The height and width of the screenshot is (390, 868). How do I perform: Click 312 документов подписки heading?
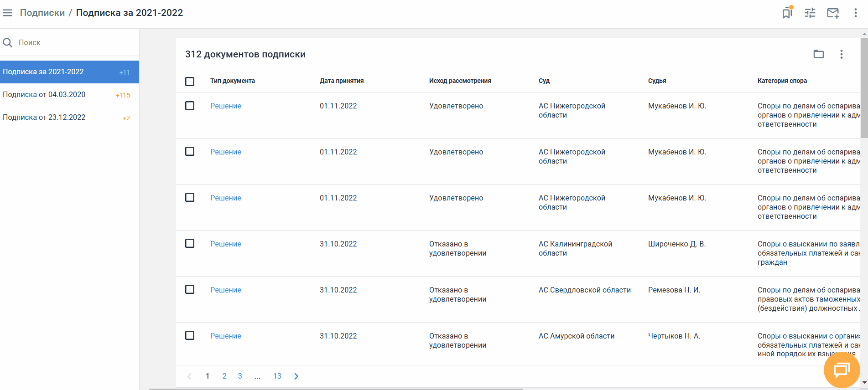click(245, 54)
